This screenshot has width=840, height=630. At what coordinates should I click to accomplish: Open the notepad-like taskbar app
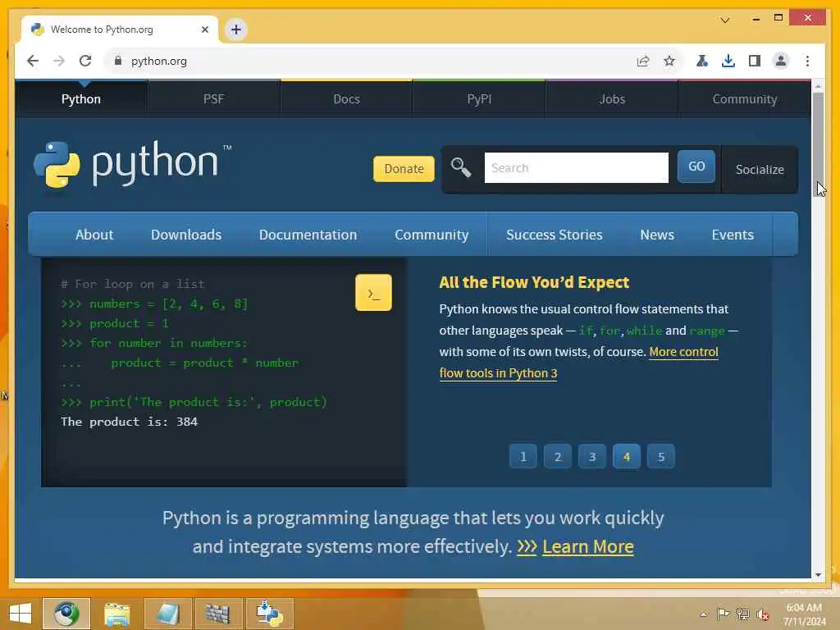coord(167,614)
